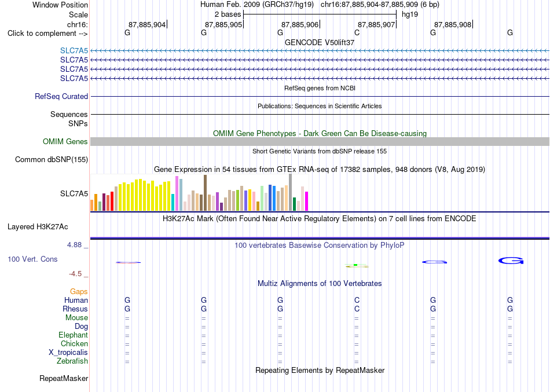The height and width of the screenshot is (392, 550).
Task: Open the 100 Vert. Cons track label
Action: [x=32, y=259]
